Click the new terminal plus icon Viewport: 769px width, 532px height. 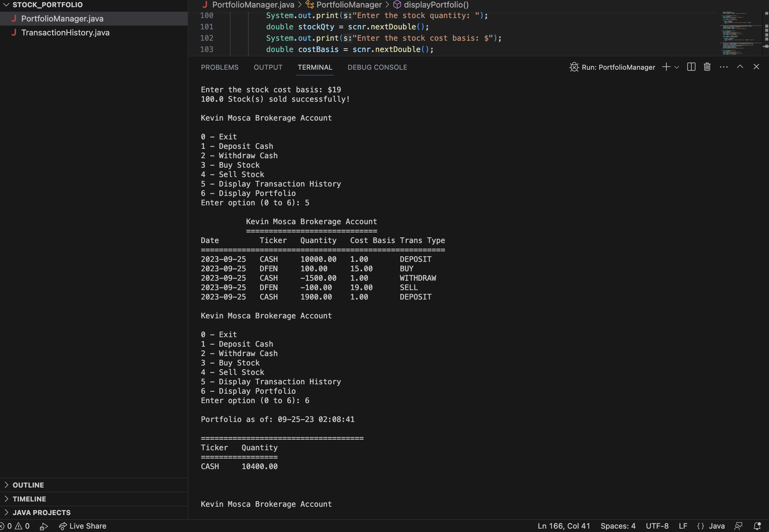[666, 67]
